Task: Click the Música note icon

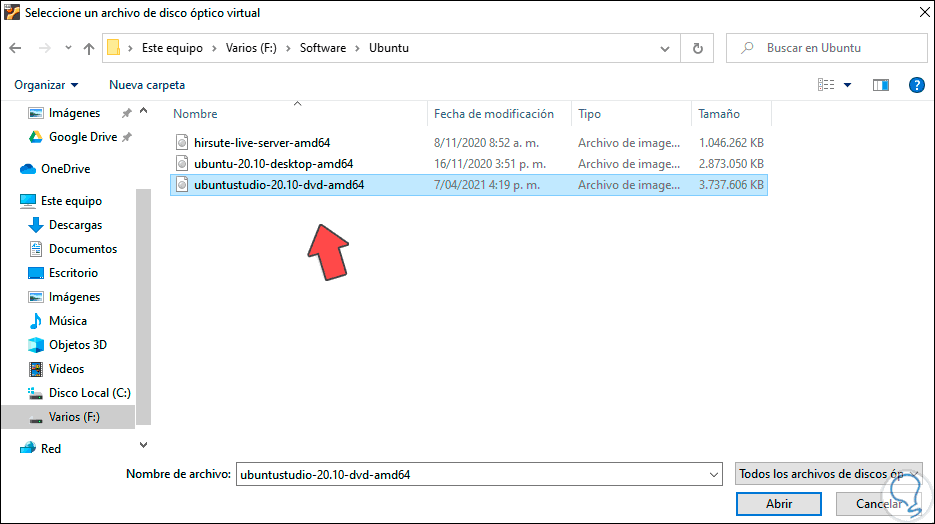Action: (x=36, y=321)
